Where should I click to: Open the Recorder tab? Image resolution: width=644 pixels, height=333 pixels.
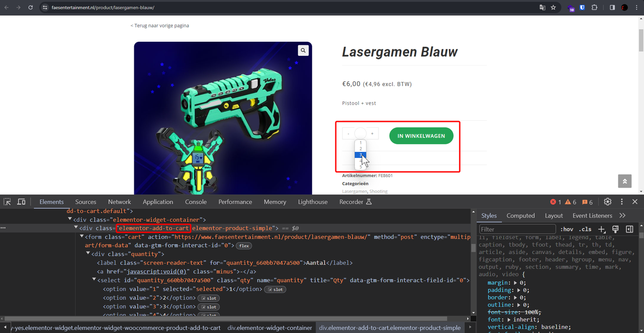(x=351, y=202)
